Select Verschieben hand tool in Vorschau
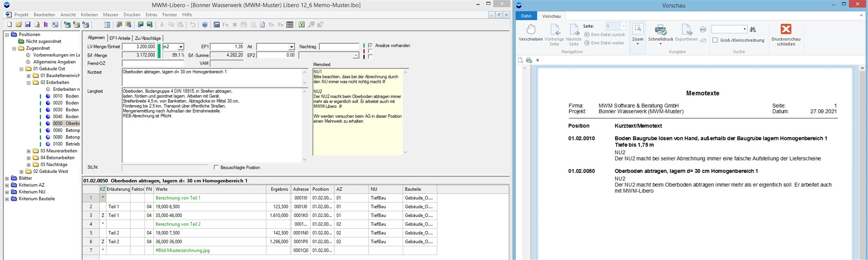 pos(531,33)
